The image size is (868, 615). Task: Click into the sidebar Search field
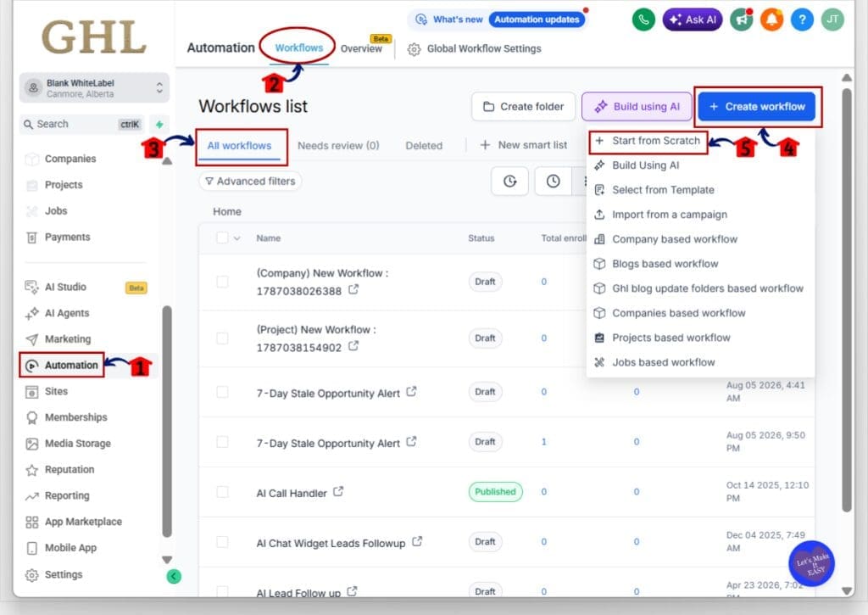[x=83, y=124]
